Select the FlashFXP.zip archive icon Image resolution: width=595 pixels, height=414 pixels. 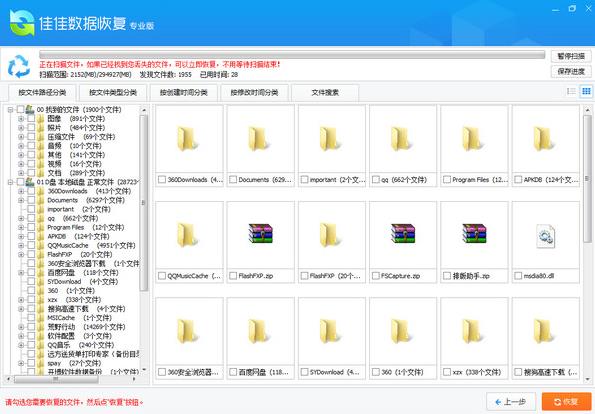pos(260,233)
